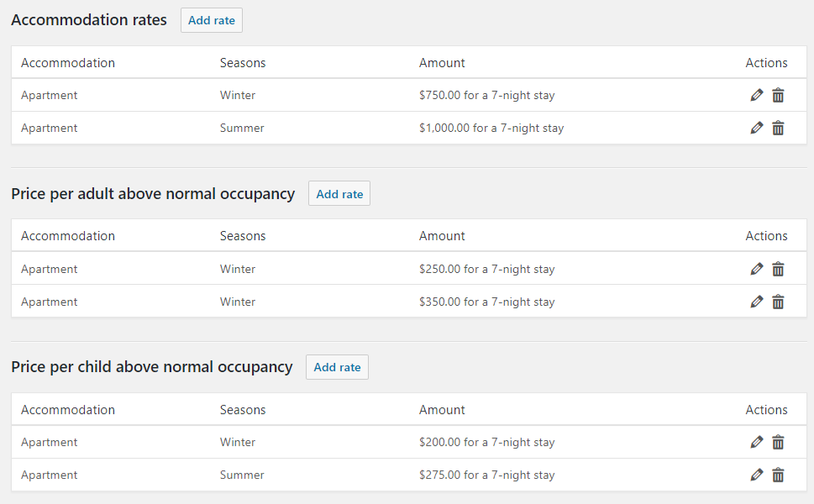
Task: Delete the Winter $200.00 child rate
Action: [x=778, y=442]
